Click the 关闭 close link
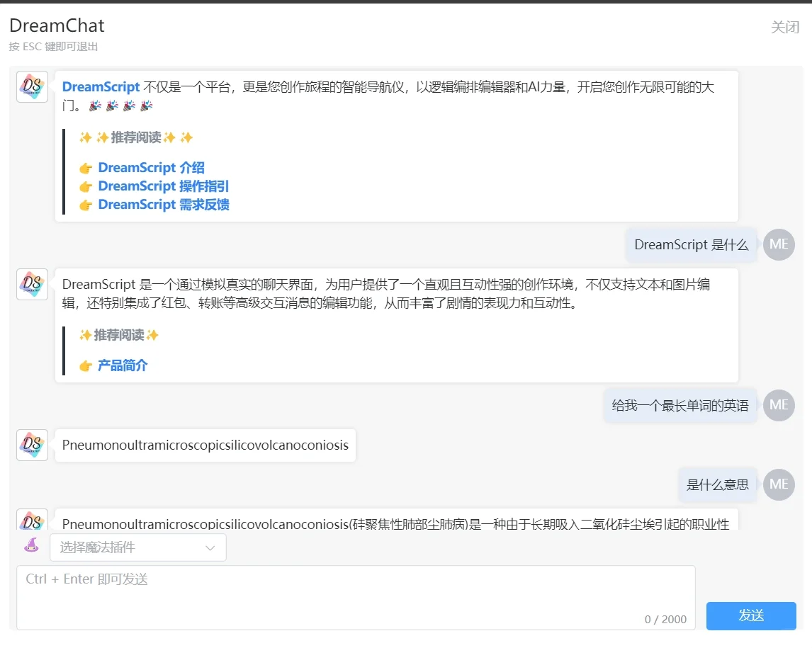 (x=785, y=28)
